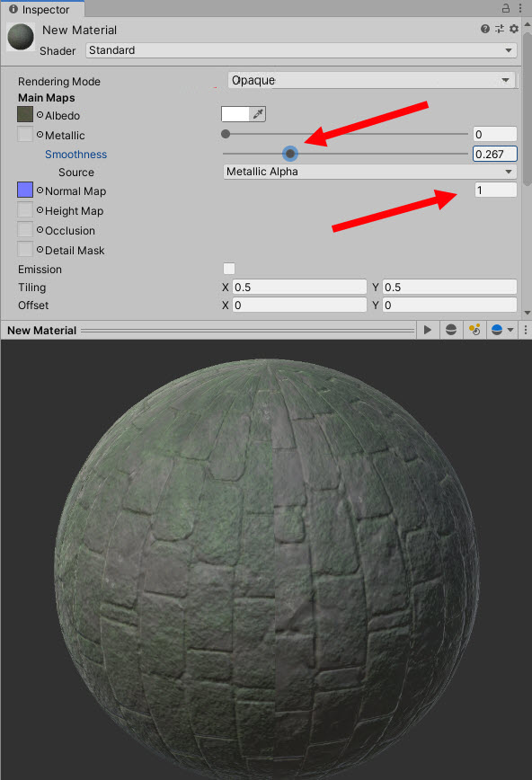Open the Rendering Mode Opaque dropdown
Screen dimensions: 532x780
coord(372,80)
